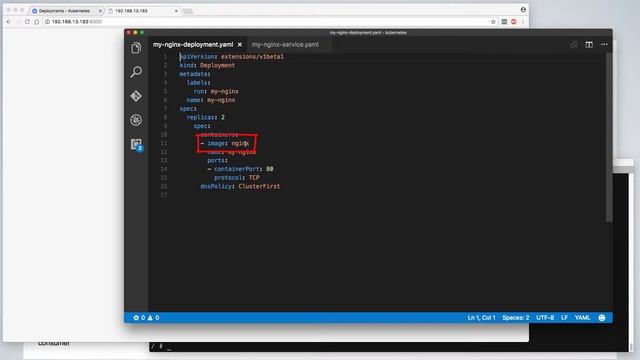Image resolution: width=640 pixels, height=360 pixels.
Task: Click the 'replicas: 2' line
Action: (206, 117)
